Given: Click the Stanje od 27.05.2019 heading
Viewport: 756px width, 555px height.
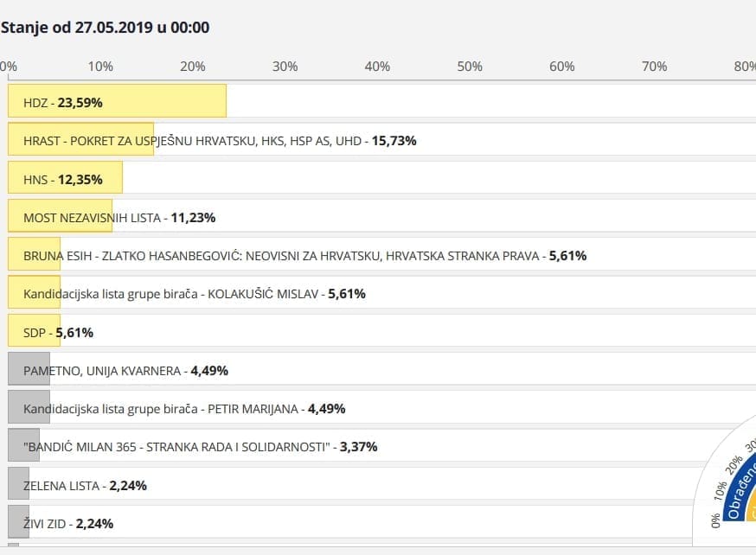Looking at the screenshot, I should (x=105, y=28).
